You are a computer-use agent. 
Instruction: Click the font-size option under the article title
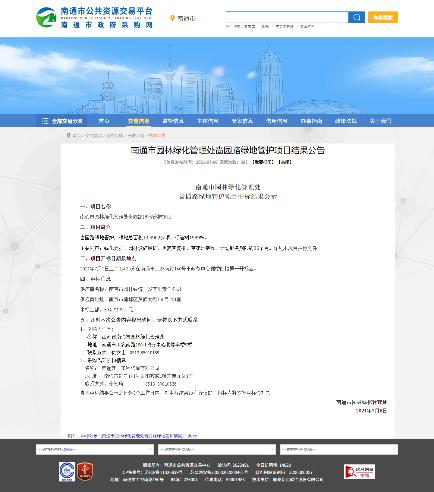click(263, 162)
